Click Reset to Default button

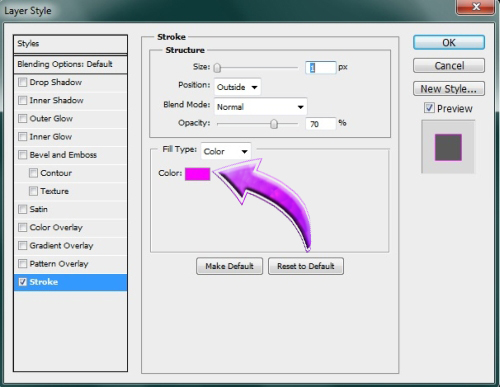[306, 266]
